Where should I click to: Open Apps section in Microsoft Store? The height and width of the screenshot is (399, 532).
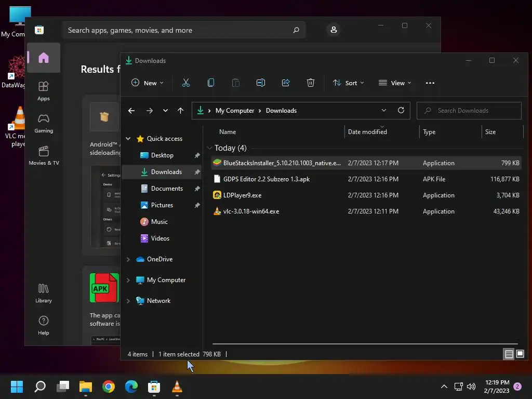click(44, 91)
